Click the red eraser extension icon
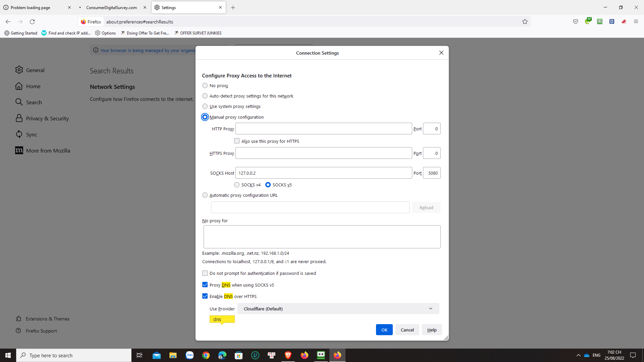This screenshot has width=644, height=362. tap(624, 22)
